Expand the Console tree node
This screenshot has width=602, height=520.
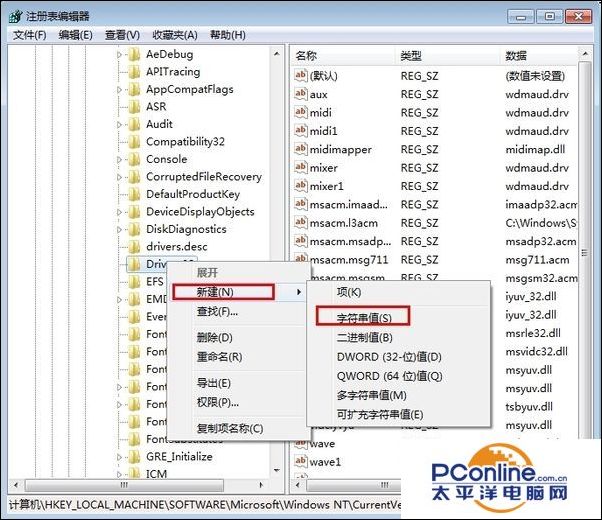click(x=119, y=160)
